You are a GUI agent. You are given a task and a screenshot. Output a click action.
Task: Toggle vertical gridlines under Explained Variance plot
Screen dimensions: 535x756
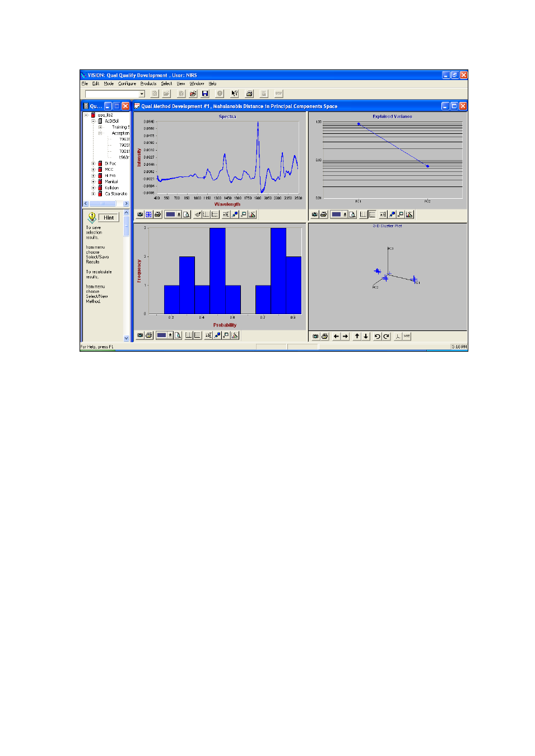click(x=364, y=214)
